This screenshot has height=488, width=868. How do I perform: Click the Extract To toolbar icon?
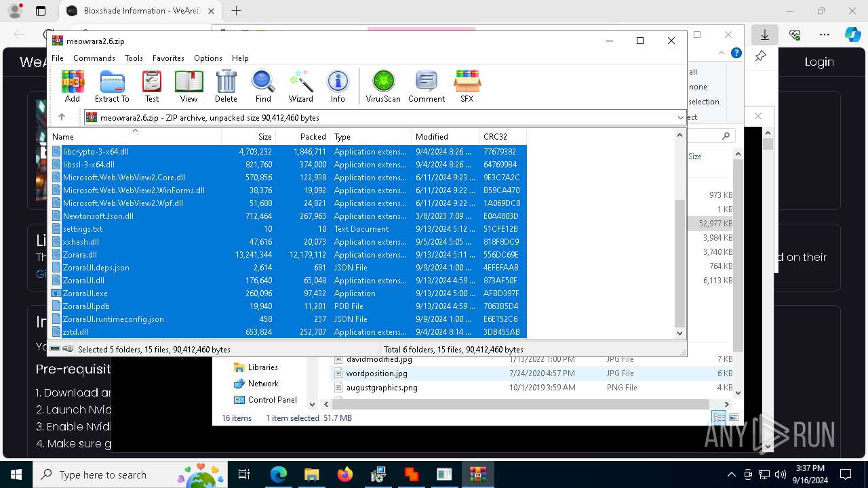[112, 86]
